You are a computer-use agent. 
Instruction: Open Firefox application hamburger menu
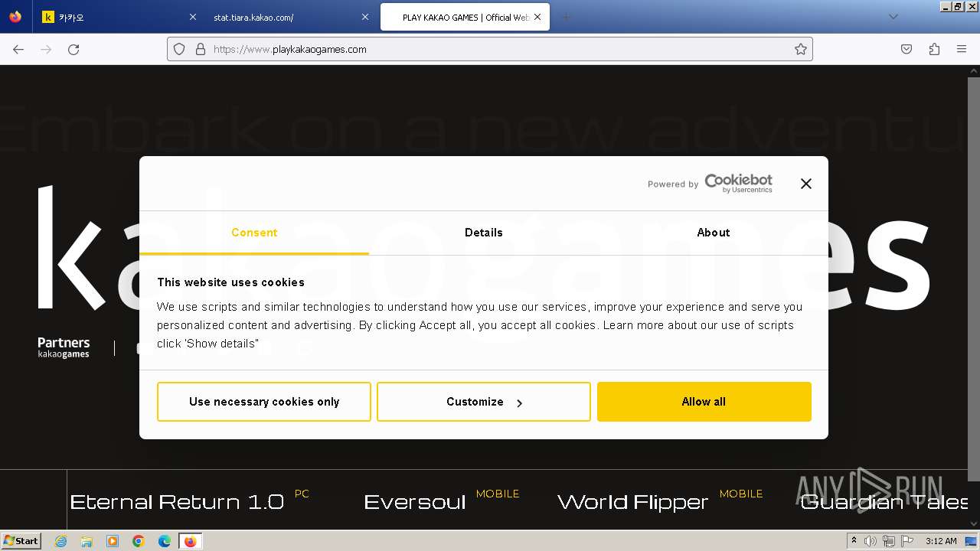[962, 49]
